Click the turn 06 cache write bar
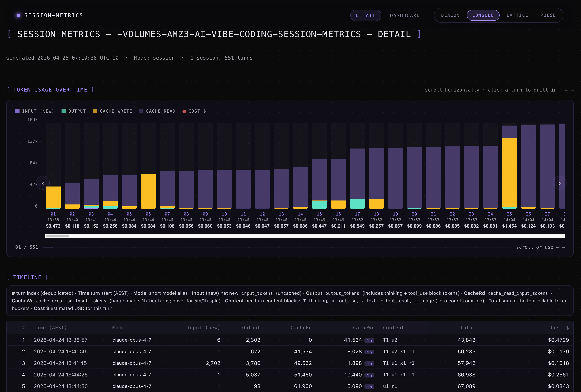Screen dimensions: 581x392 click(x=148, y=191)
